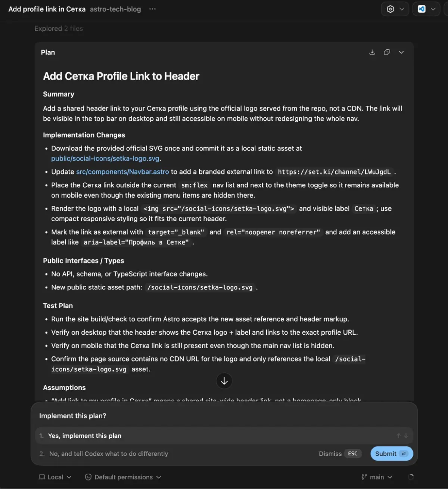Open the Default permissions dropdown
The image size is (448, 489).
[123, 477]
